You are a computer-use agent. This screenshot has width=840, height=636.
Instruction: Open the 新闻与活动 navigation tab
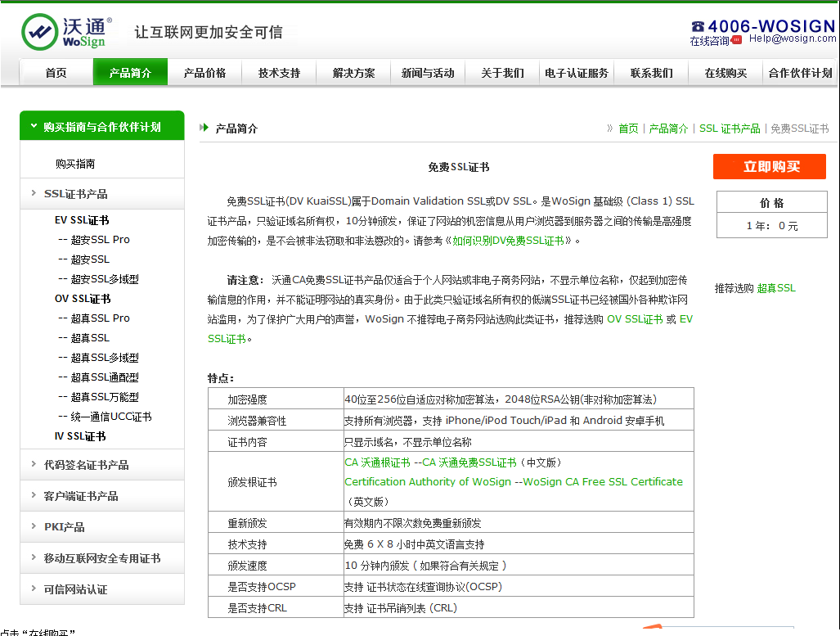point(428,72)
